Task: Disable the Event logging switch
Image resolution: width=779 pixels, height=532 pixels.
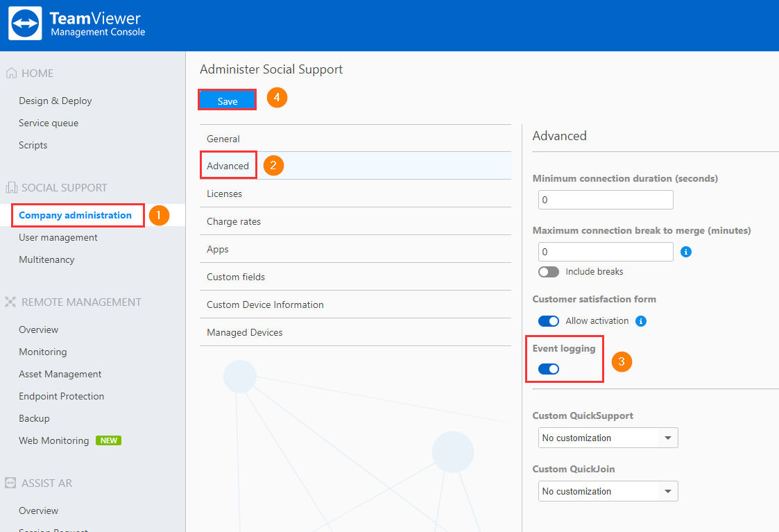Action: pos(549,369)
